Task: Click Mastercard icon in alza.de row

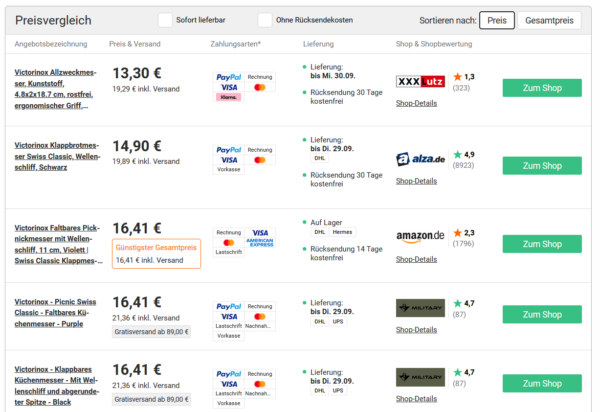Action: coord(260,160)
